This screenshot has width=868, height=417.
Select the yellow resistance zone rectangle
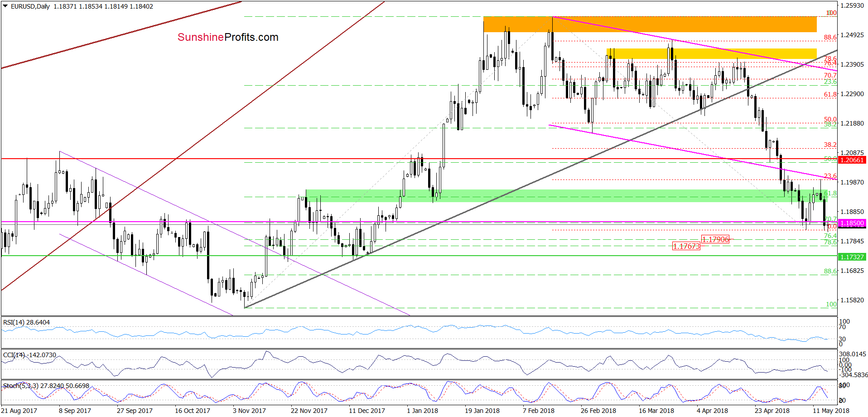point(711,54)
